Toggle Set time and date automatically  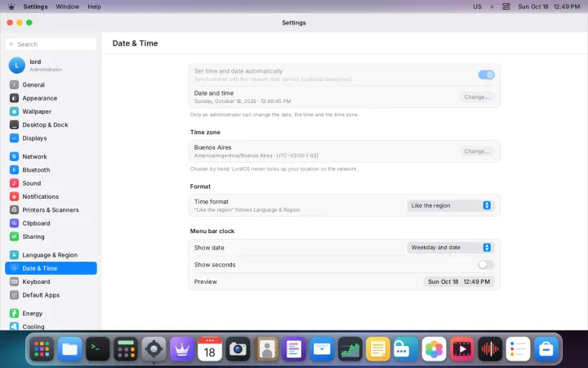pos(487,74)
